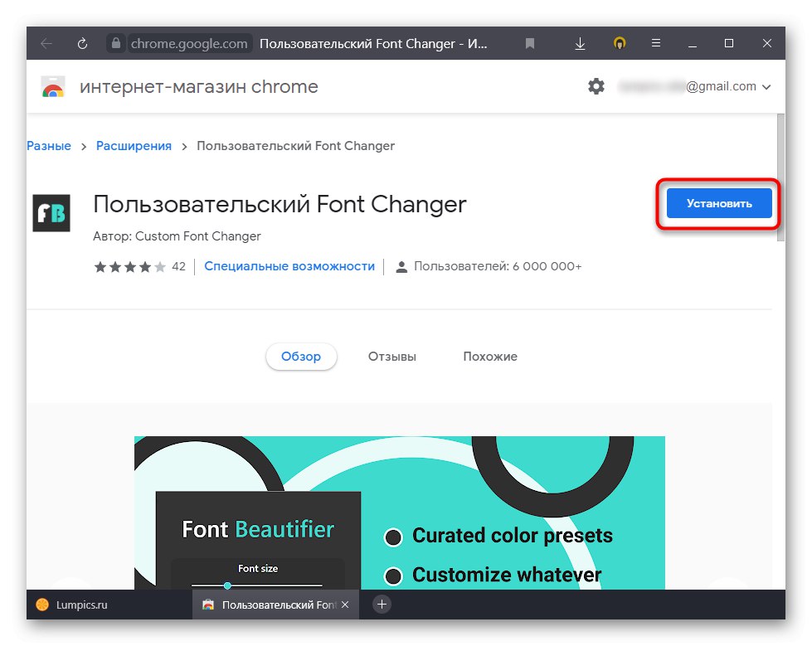Open the Yandex Browser hamburger menu
812x646 pixels.
655,43
